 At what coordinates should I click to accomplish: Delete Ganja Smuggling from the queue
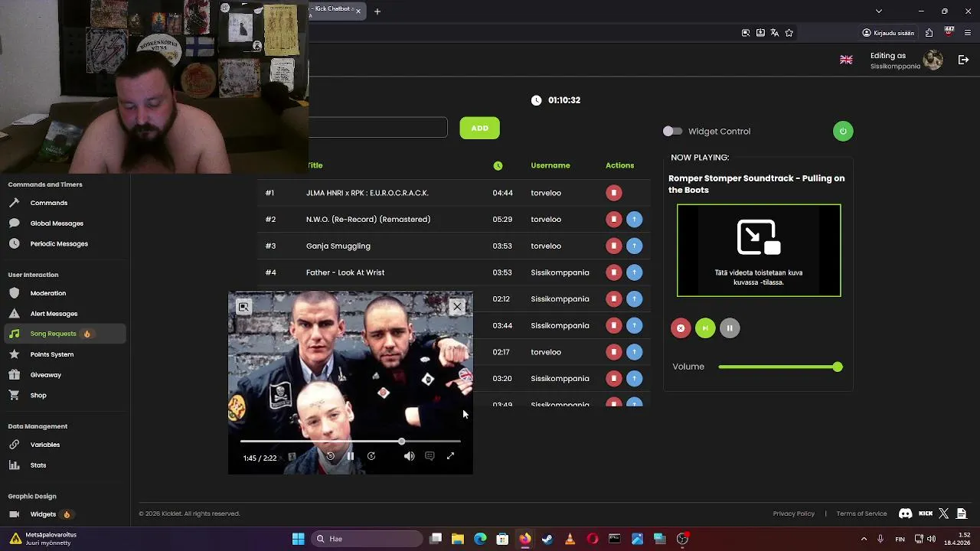pos(613,246)
